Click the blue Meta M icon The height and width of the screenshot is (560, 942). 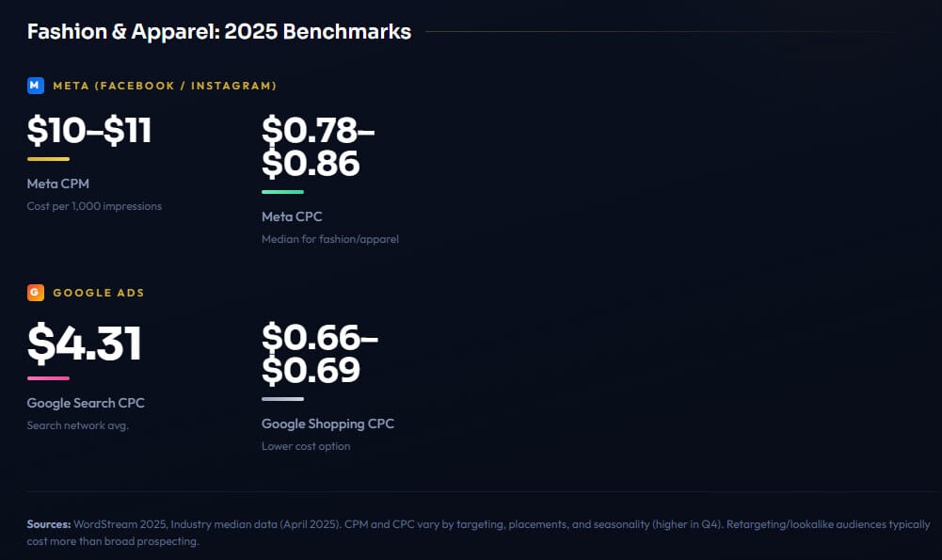tap(36, 86)
